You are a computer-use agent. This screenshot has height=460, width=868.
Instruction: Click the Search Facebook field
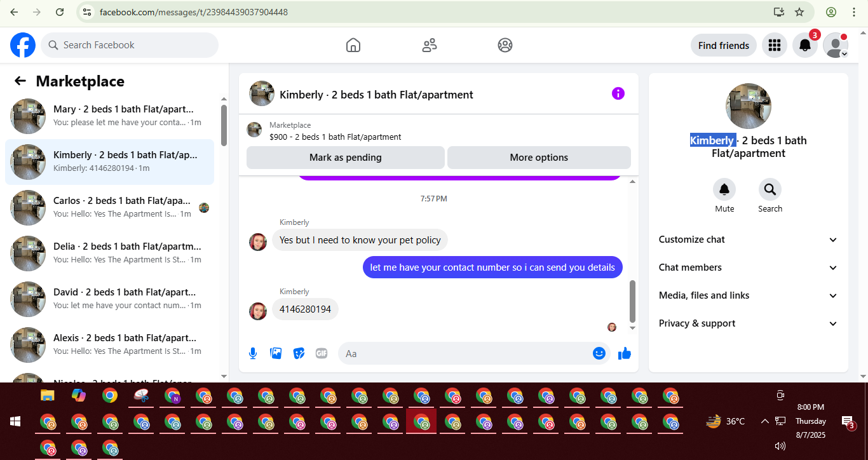click(130, 45)
